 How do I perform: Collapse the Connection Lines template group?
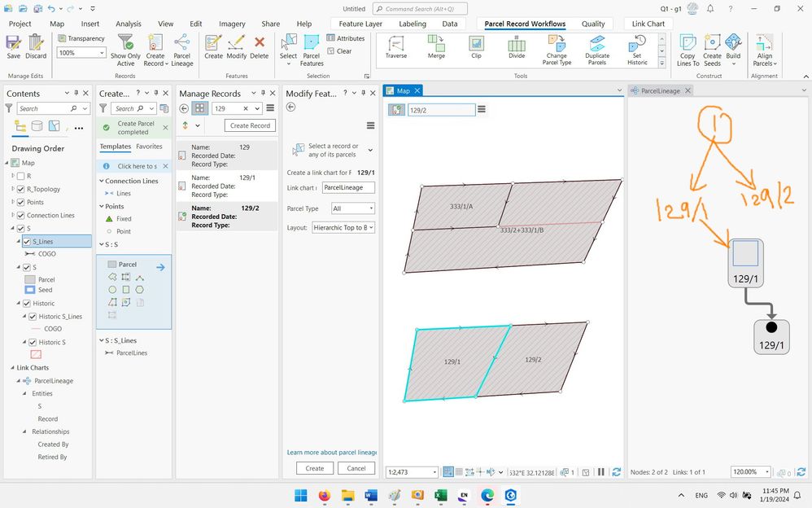[102, 181]
